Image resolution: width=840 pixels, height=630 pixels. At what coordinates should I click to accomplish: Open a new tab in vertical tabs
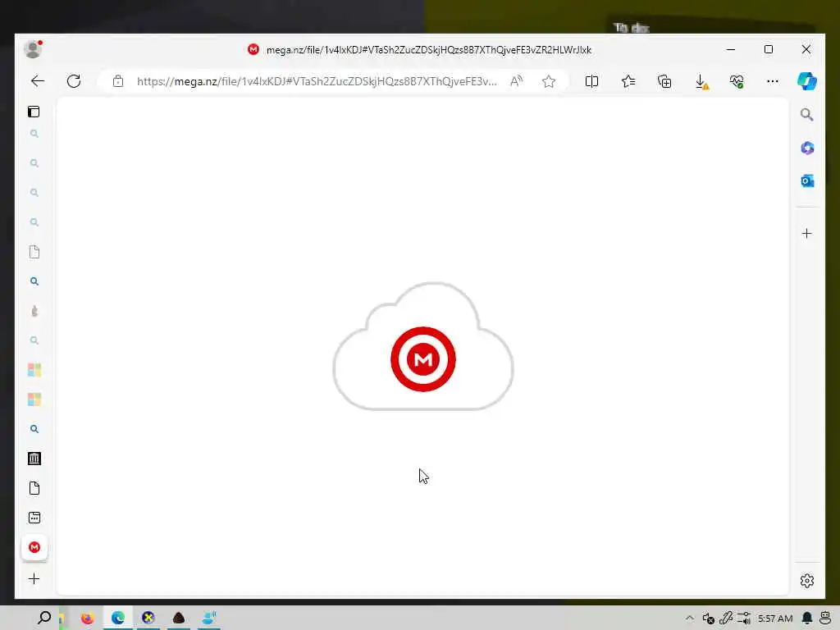[34, 578]
